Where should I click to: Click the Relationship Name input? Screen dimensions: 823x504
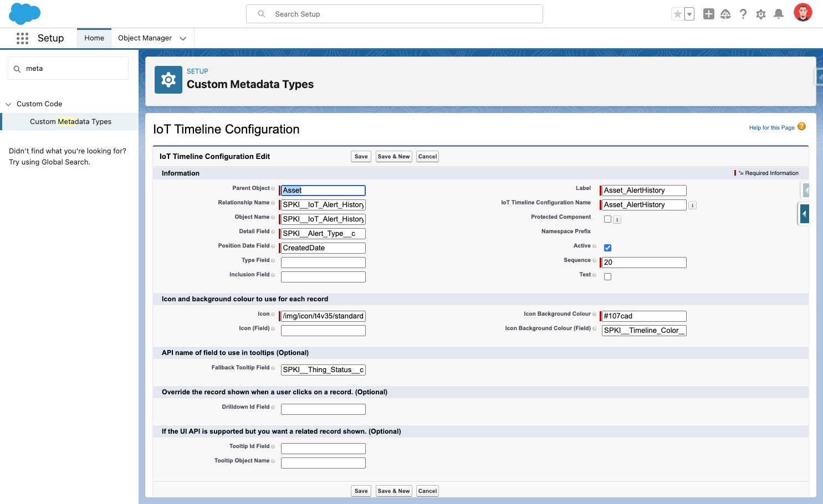[x=323, y=205]
